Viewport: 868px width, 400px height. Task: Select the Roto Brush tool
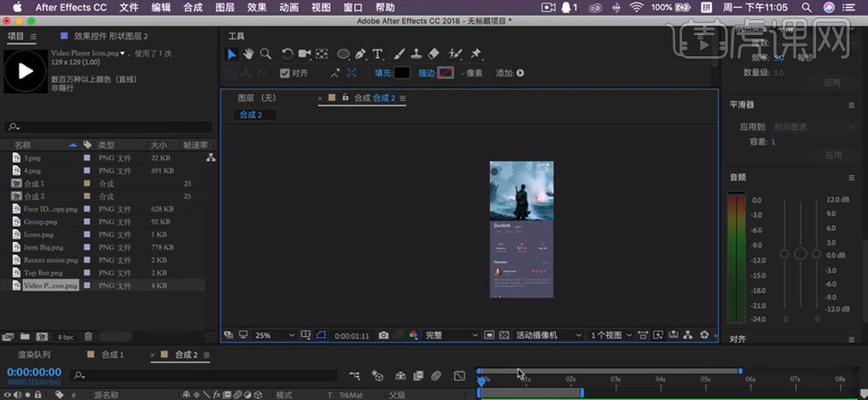click(x=455, y=54)
